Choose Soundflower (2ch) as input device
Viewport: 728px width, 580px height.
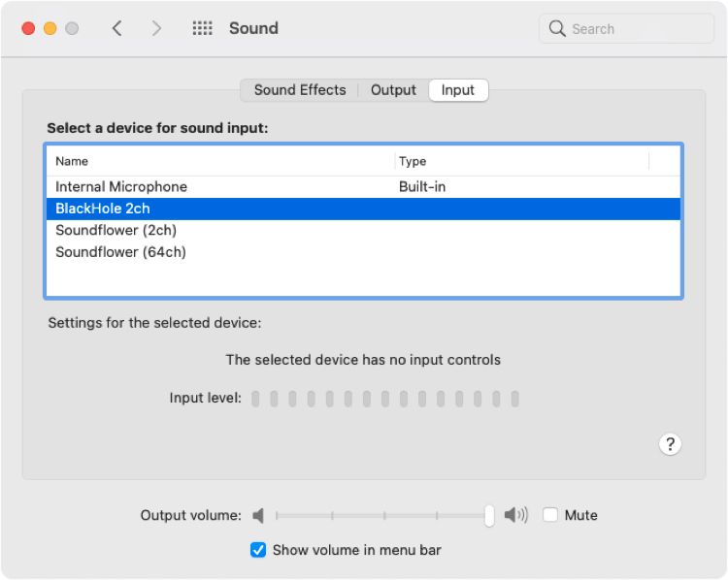pyautogui.click(x=364, y=231)
